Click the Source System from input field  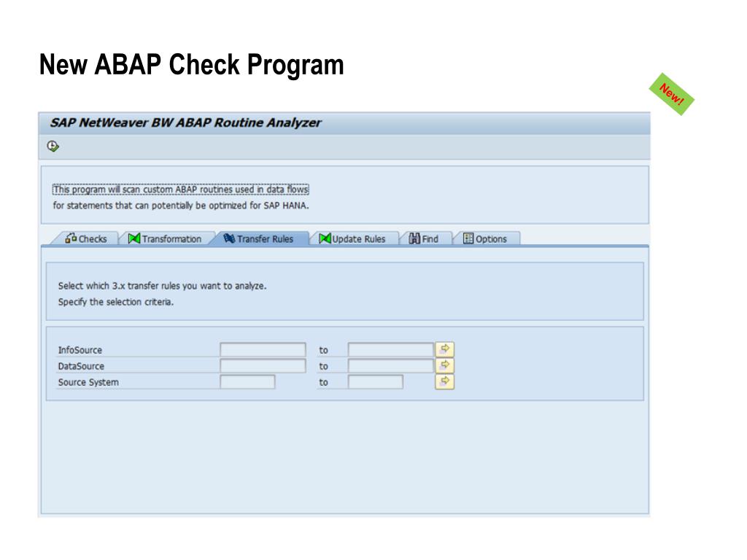[248, 382]
